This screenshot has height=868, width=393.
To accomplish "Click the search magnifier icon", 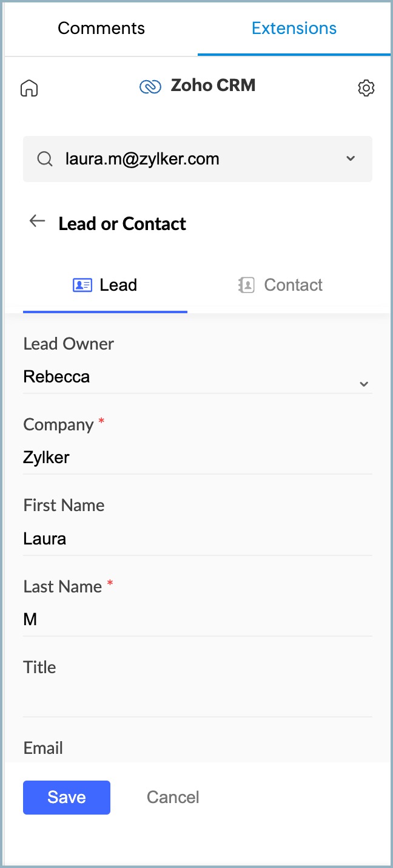I will pyautogui.click(x=44, y=159).
